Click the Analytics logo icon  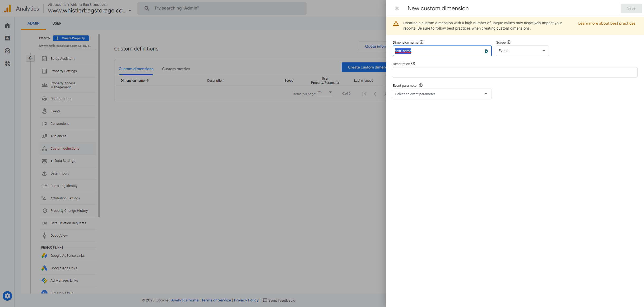[x=8, y=8]
